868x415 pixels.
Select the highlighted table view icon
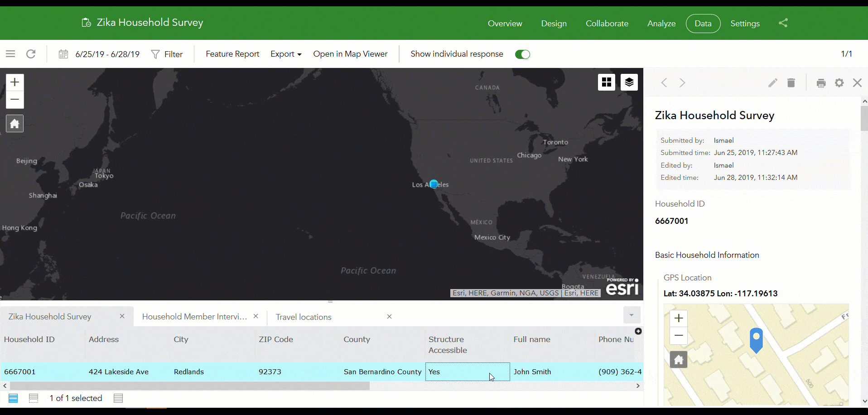(13, 398)
